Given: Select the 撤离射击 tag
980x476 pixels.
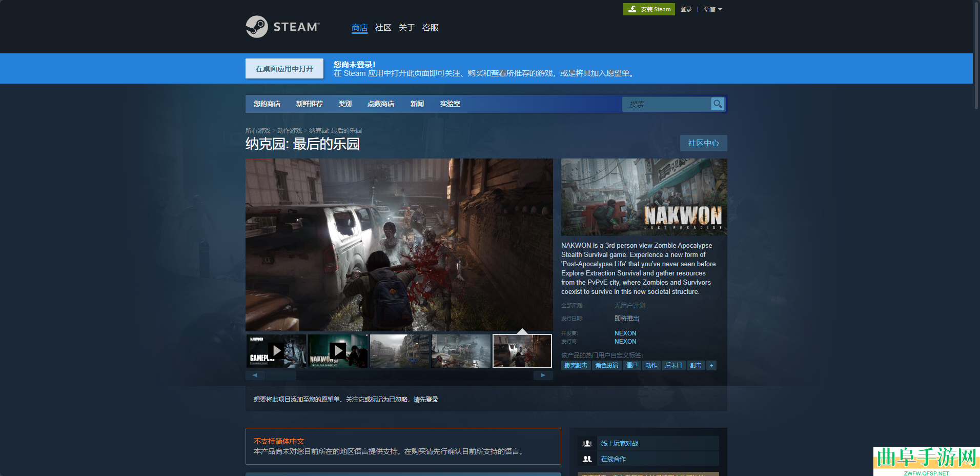Looking at the screenshot, I should click(x=576, y=365).
